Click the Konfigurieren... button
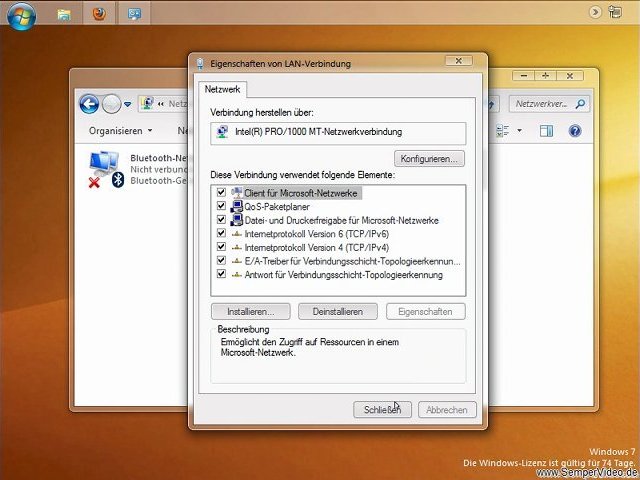The width and height of the screenshot is (640, 480). coord(429,159)
